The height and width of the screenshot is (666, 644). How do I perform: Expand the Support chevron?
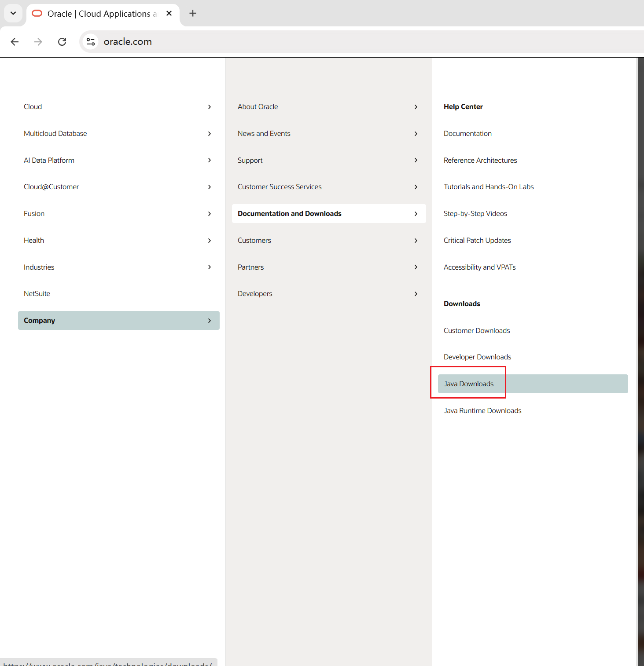coord(416,160)
